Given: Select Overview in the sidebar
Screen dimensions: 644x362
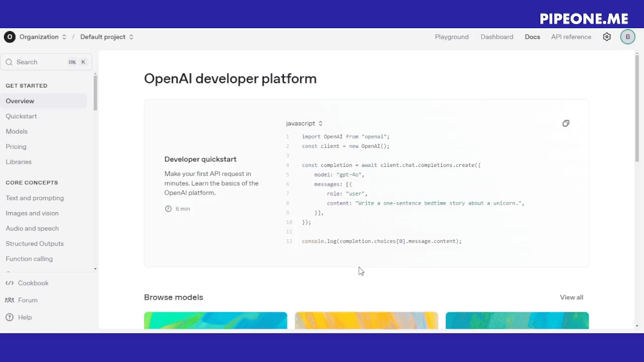Looking at the screenshot, I should 44,101.
